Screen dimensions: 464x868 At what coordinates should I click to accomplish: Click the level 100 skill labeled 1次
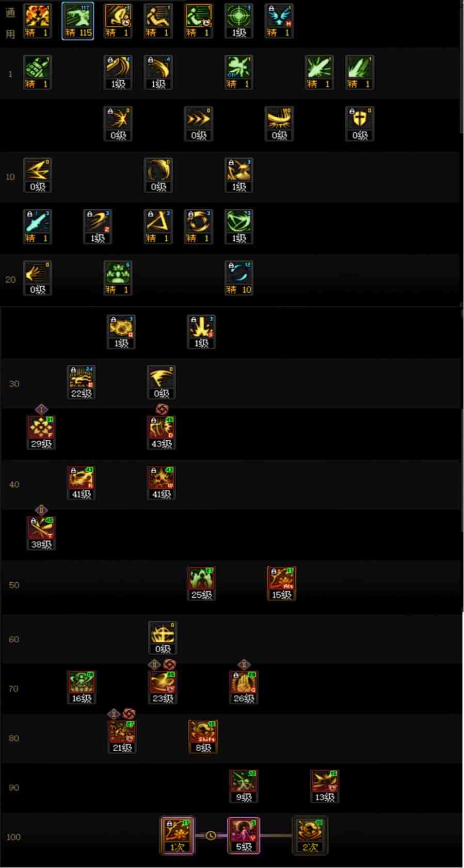(177, 835)
